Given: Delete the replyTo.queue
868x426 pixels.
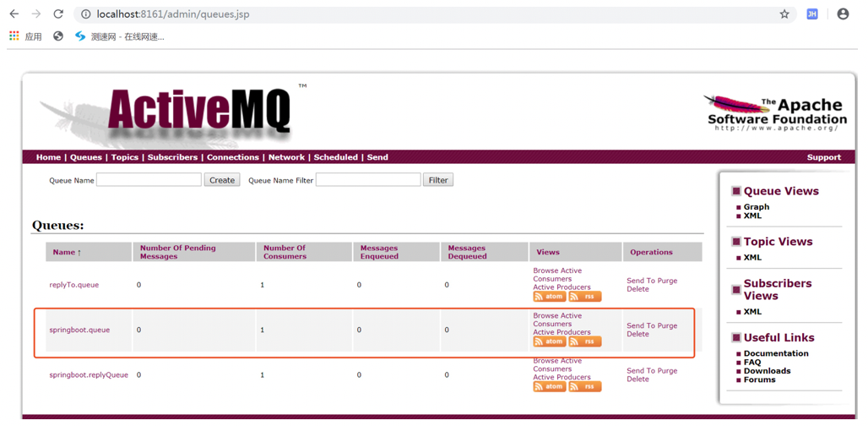Looking at the screenshot, I should pos(637,289).
